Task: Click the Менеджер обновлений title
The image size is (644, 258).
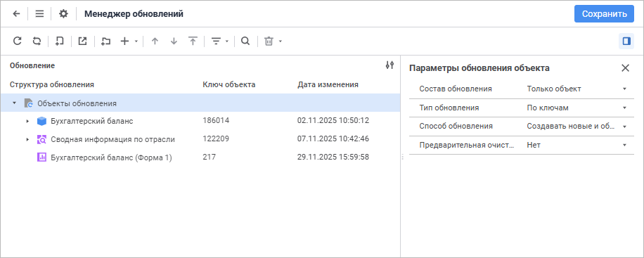Action: (x=134, y=14)
